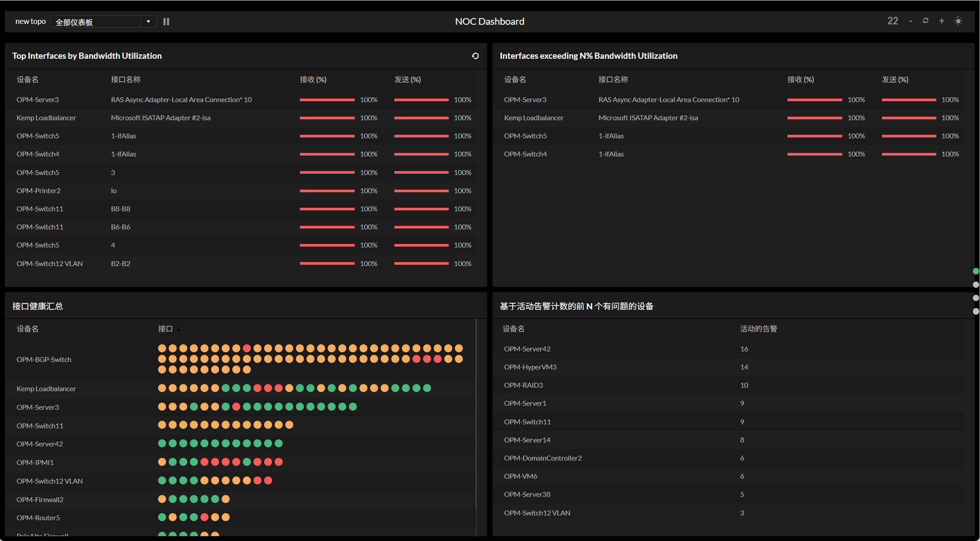
Task: Jump to the last page dot
Action: 976,311
